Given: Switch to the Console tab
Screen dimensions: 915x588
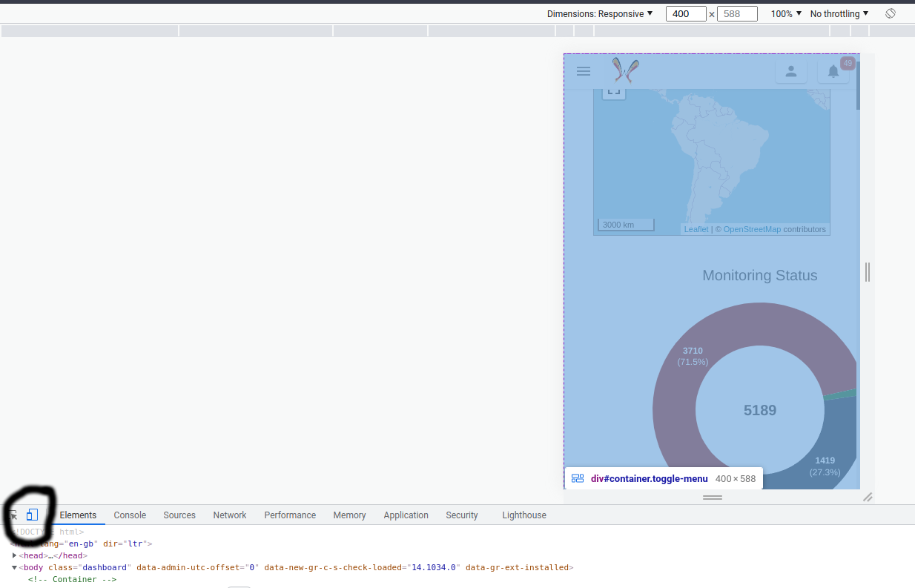Looking at the screenshot, I should coord(130,515).
